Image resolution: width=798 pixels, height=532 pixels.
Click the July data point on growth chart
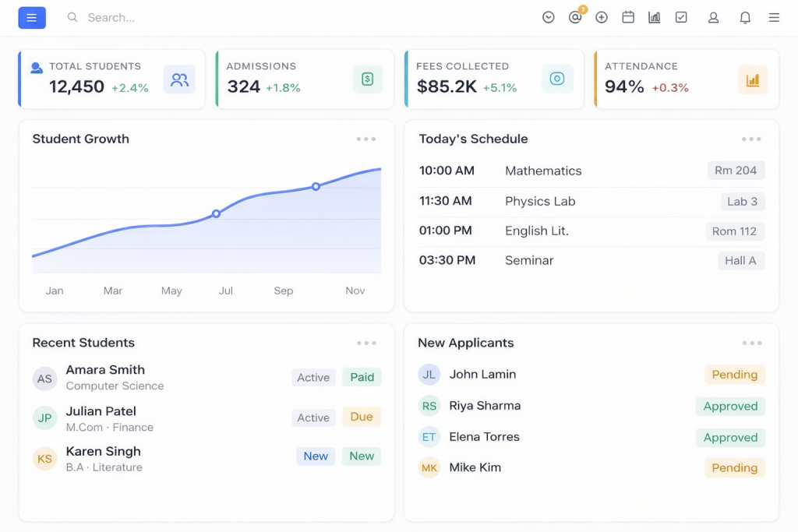pyautogui.click(x=217, y=213)
